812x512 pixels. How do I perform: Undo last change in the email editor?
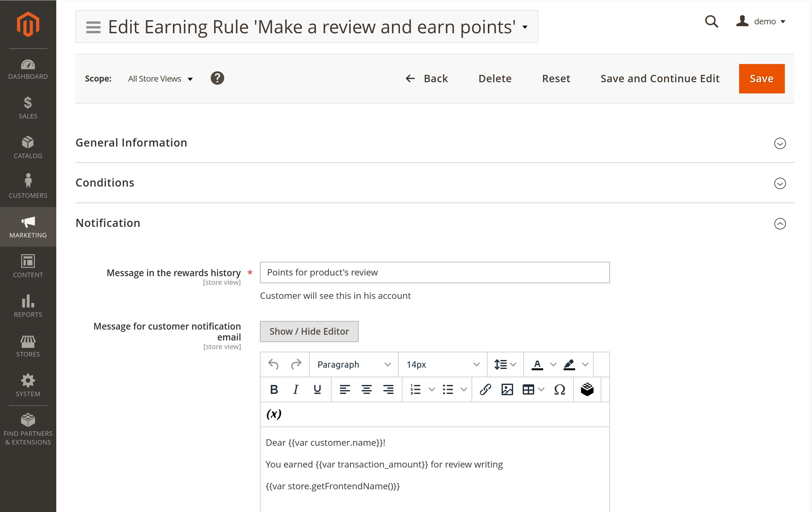tap(273, 364)
